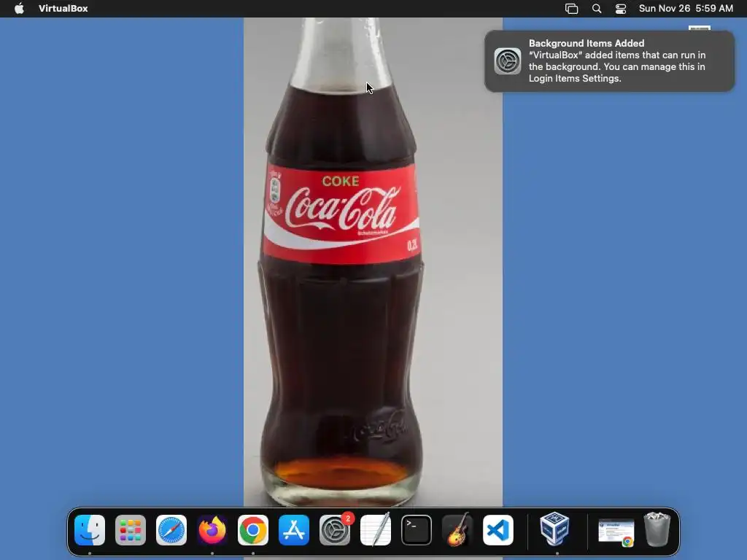747x560 pixels.
Task: Open Launchpad in the Dock
Action: (x=131, y=530)
